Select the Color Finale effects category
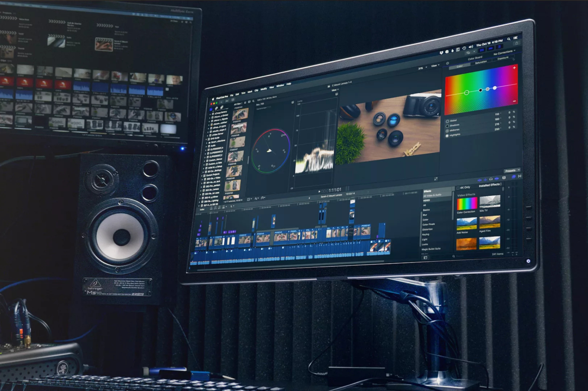 pos(429,224)
